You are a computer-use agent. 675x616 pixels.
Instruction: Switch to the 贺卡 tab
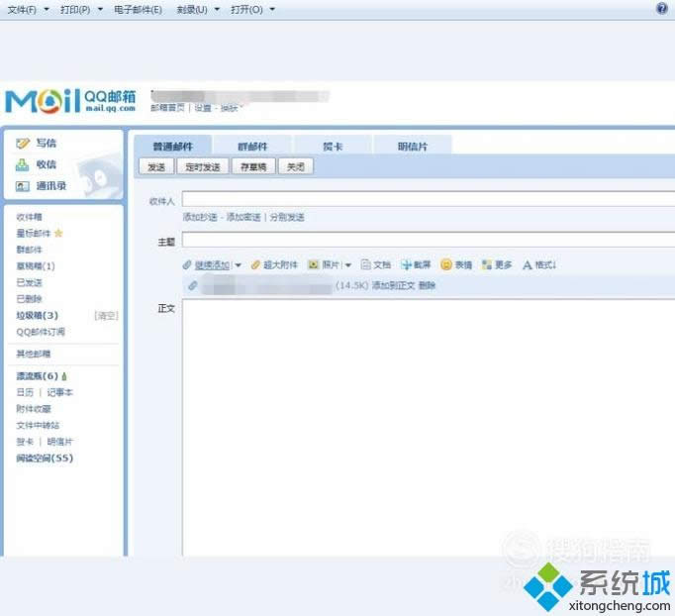[x=333, y=147]
